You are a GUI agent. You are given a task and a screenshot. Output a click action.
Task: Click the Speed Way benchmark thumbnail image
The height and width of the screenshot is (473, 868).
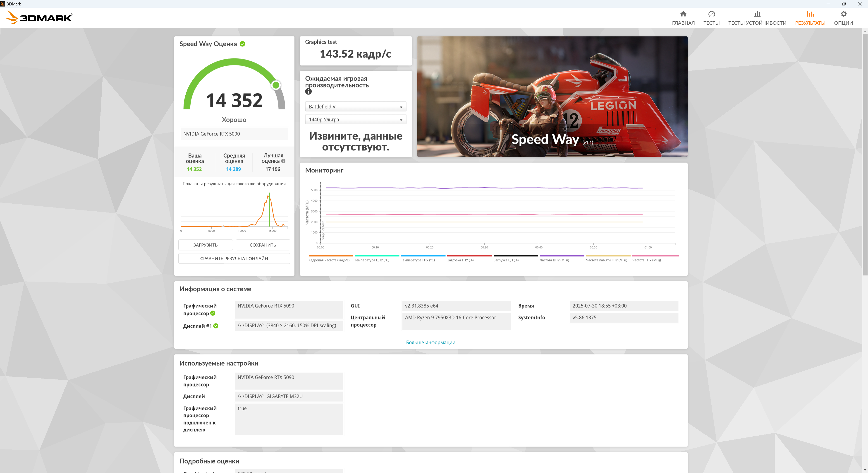pos(552,97)
